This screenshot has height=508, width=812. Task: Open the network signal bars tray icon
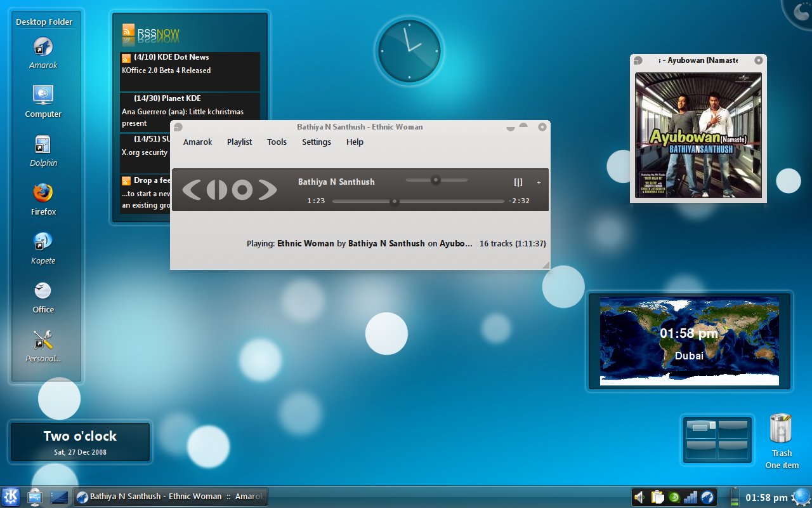pyautogui.click(x=691, y=497)
